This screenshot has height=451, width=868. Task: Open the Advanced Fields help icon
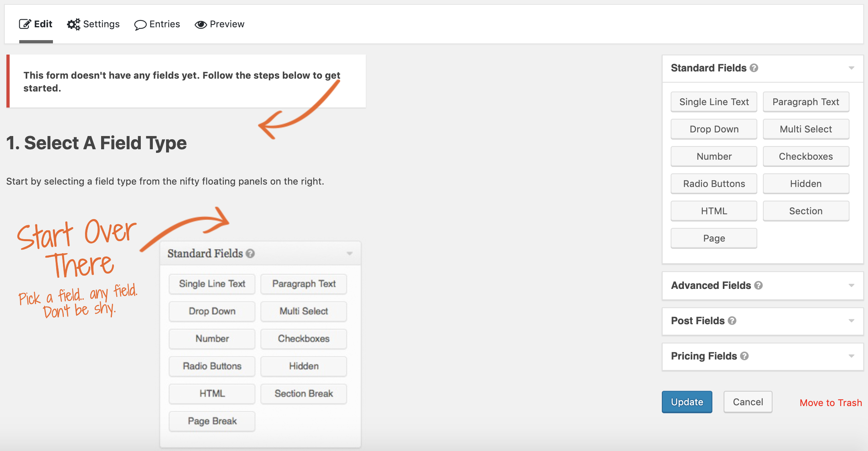click(x=758, y=286)
